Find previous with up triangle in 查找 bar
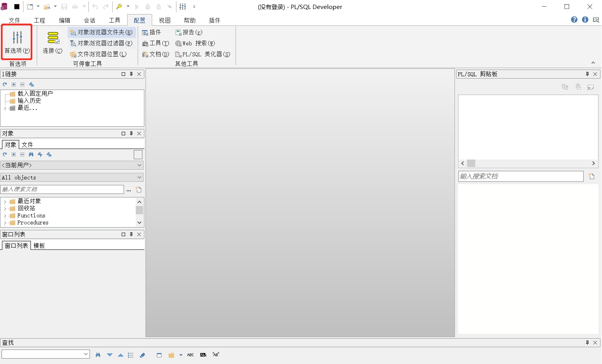This screenshot has width=602, height=364. click(x=120, y=355)
